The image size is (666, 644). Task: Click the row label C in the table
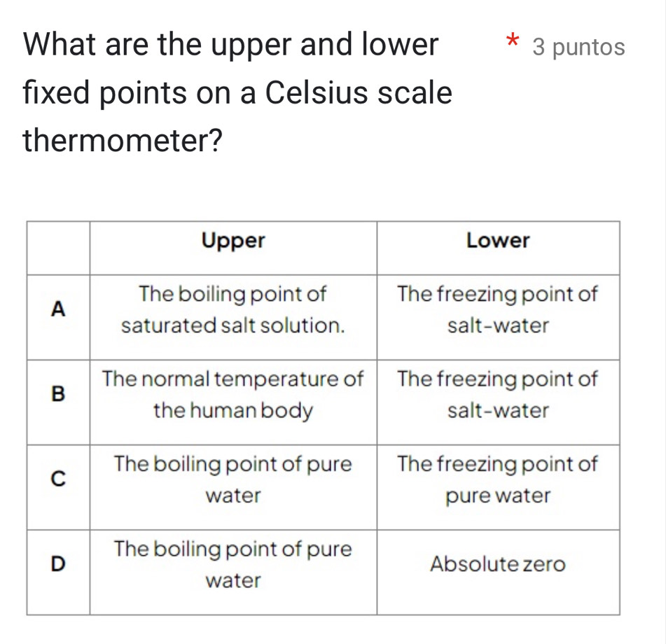[59, 479]
